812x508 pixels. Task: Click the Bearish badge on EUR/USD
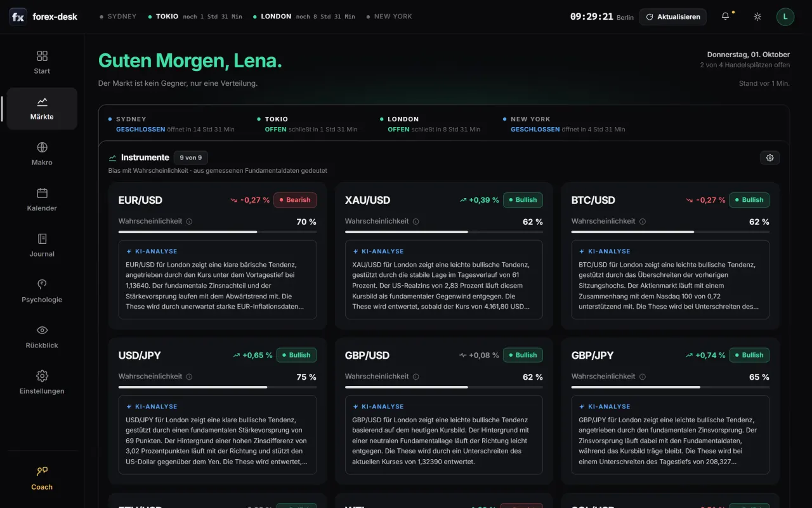pos(295,200)
